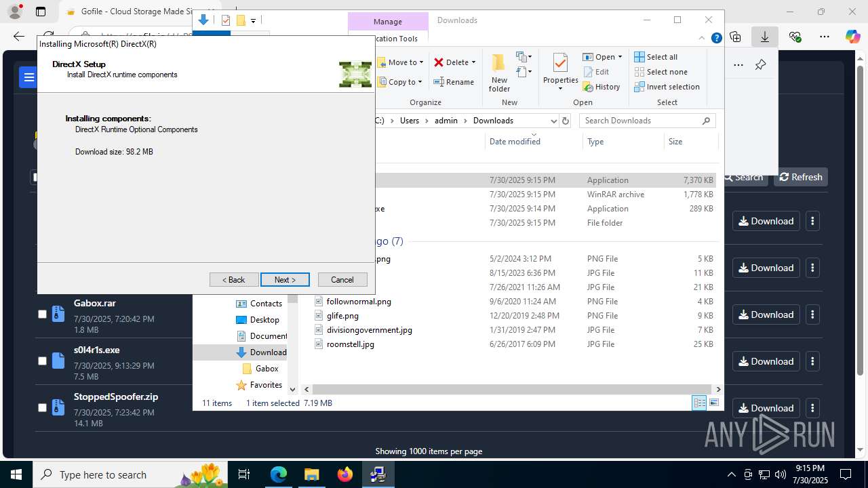Click Select none in the Explorer ribbon
868x488 pixels.
coord(660,72)
